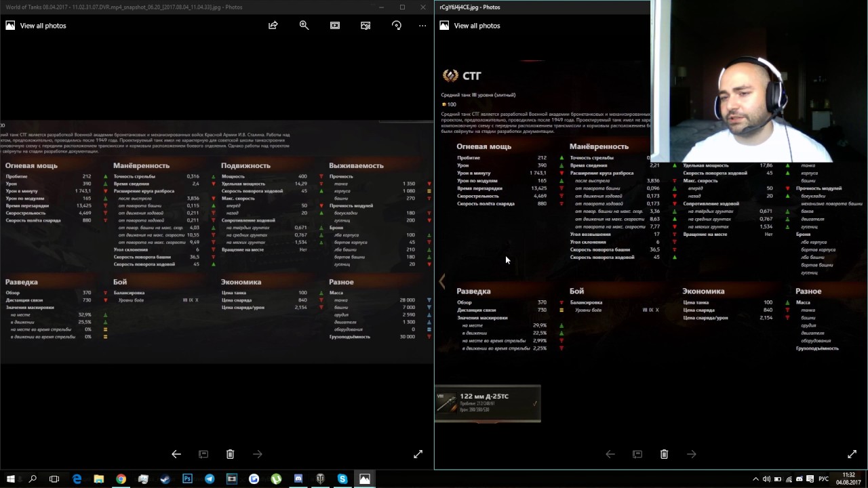This screenshot has width=868, height=488.
Task: Open Telegram from taskbar
Action: [210, 479]
